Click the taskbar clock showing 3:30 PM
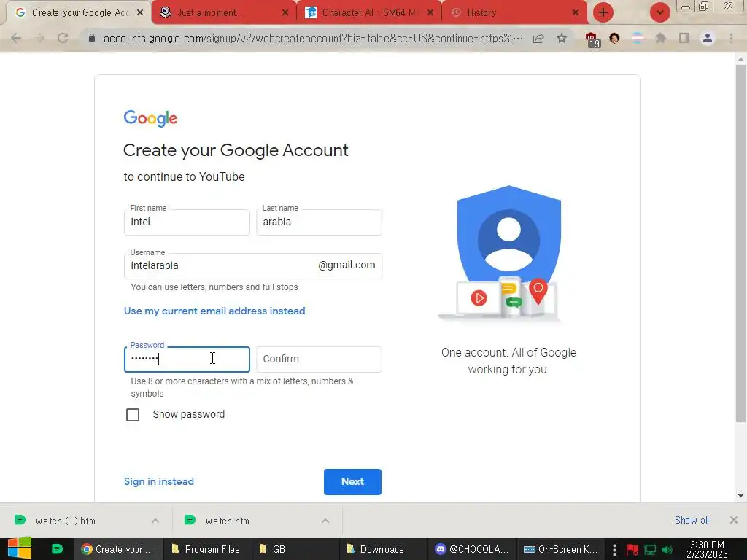 click(707, 549)
